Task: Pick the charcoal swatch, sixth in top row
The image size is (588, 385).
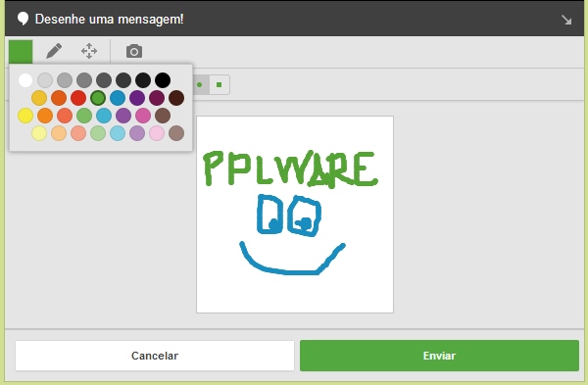Action: (123, 80)
